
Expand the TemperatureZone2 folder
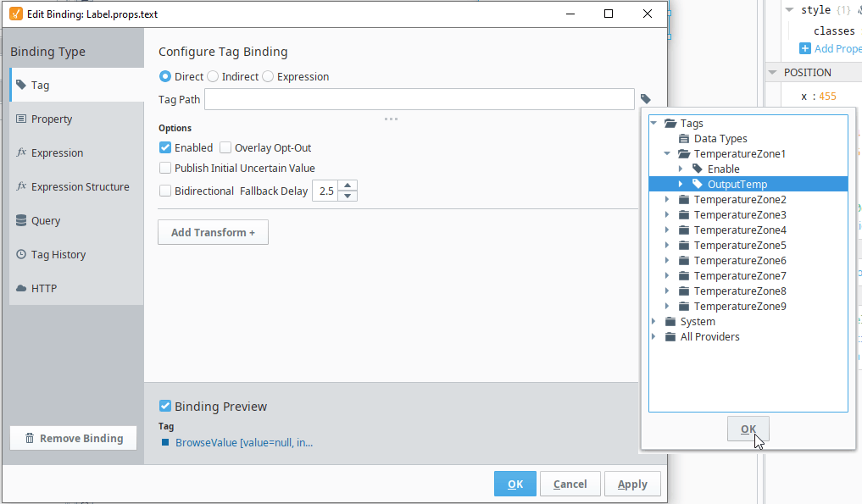click(667, 200)
